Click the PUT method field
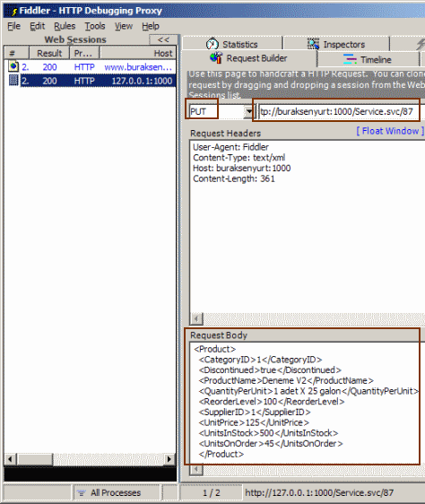This screenshot has width=425, height=504. coord(216,111)
